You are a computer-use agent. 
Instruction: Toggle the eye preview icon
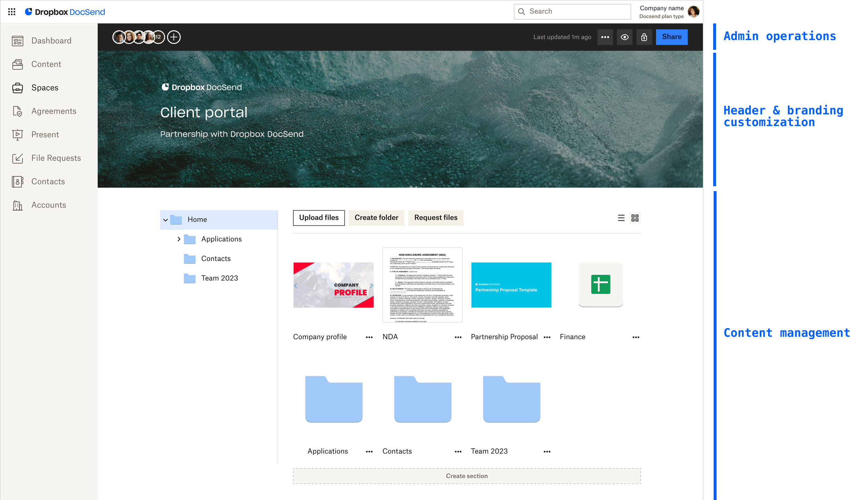pos(624,37)
